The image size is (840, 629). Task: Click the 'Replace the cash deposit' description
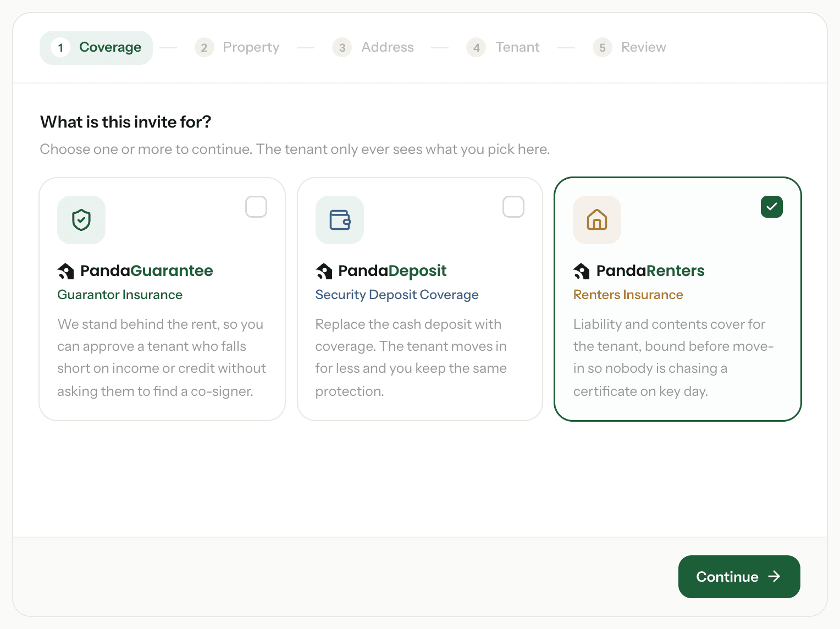411,357
